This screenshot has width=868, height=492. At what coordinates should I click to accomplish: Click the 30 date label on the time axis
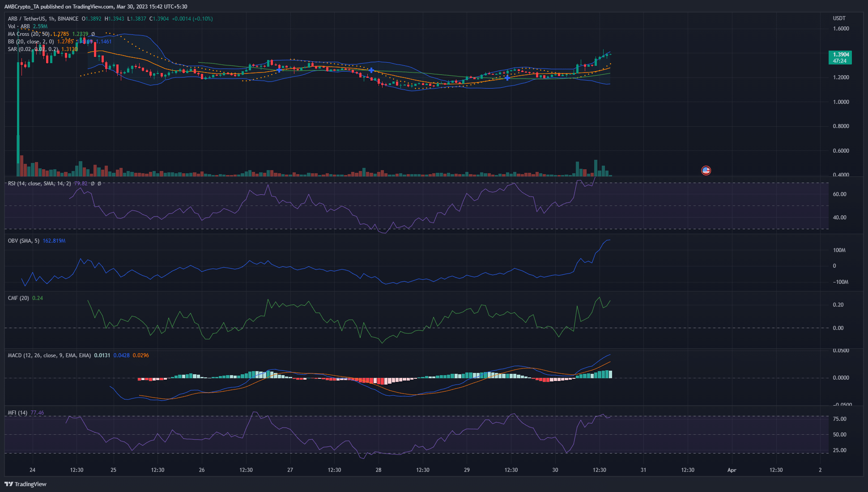pyautogui.click(x=555, y=470)
